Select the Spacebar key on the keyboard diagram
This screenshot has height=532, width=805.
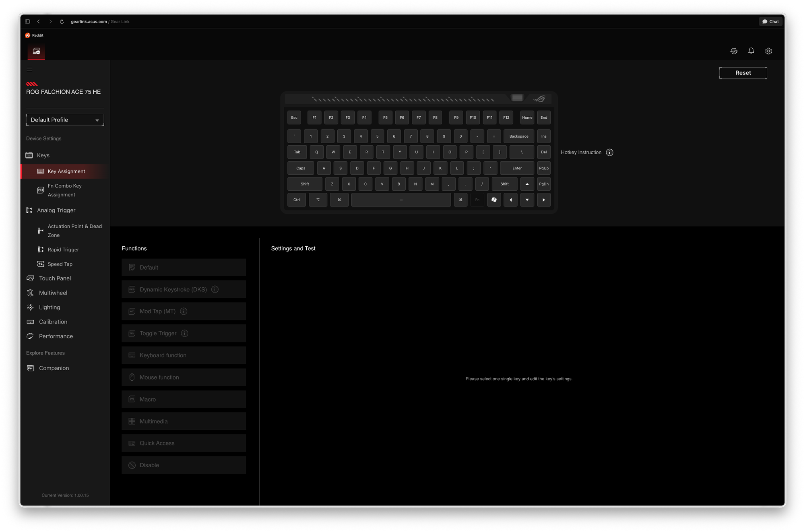point(400,200)
